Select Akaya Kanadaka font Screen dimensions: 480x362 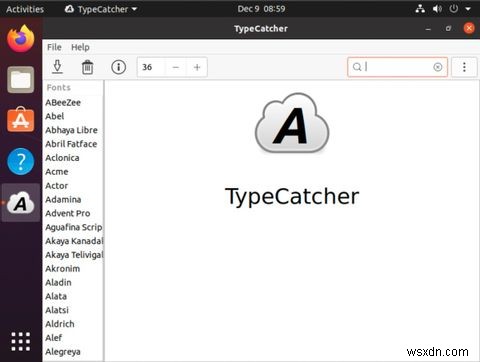click(73, 241)
